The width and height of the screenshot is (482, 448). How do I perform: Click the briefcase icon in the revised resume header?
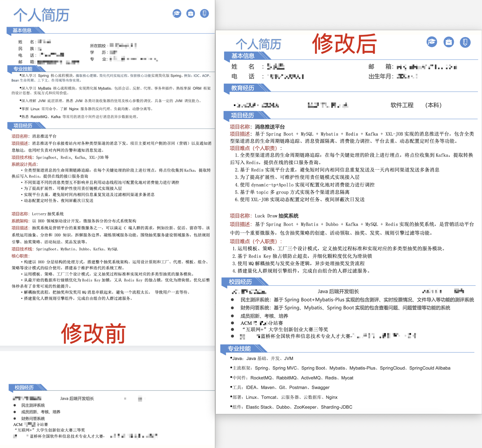(449, 42)
